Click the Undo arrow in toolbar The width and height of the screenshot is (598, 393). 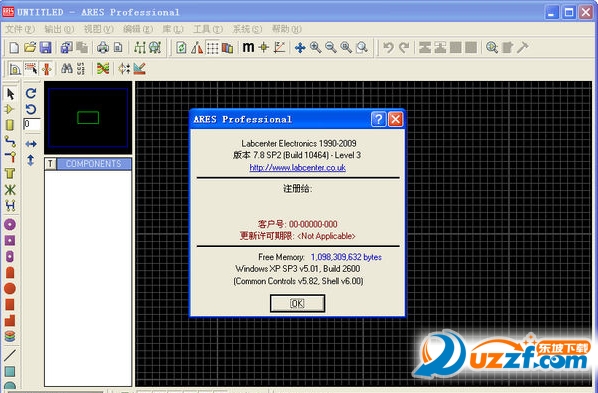(x=388, y=48)
